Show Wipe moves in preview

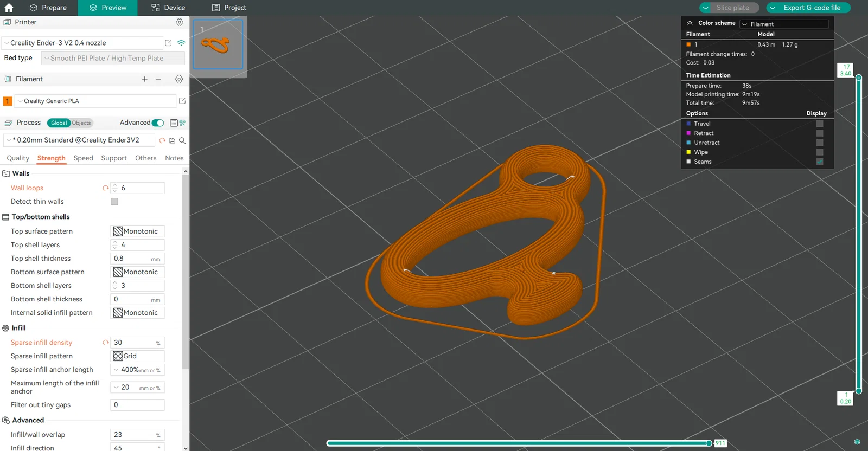(820, 152)
